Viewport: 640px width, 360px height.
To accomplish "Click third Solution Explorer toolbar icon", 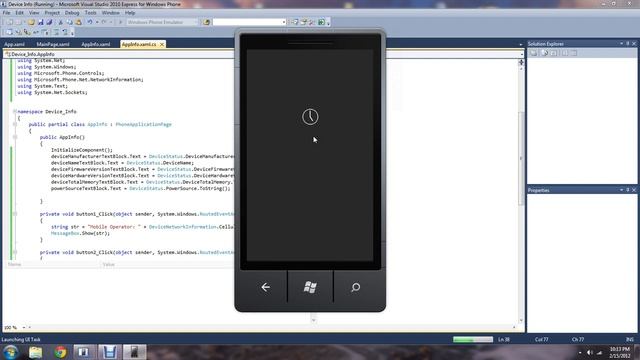I will 553,53.
